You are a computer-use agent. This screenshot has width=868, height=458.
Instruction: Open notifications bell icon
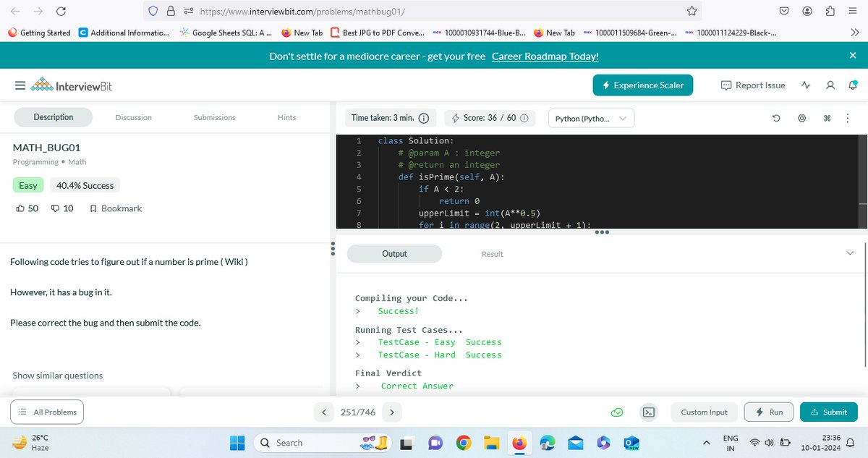coord(853,85)
